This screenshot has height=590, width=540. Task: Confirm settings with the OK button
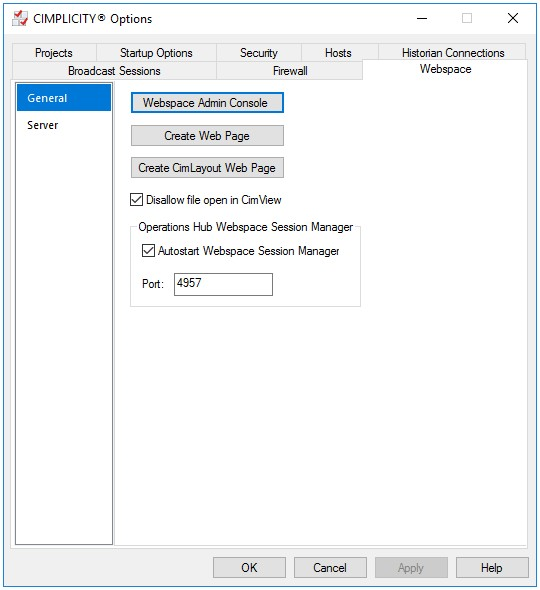pos(249,567)
